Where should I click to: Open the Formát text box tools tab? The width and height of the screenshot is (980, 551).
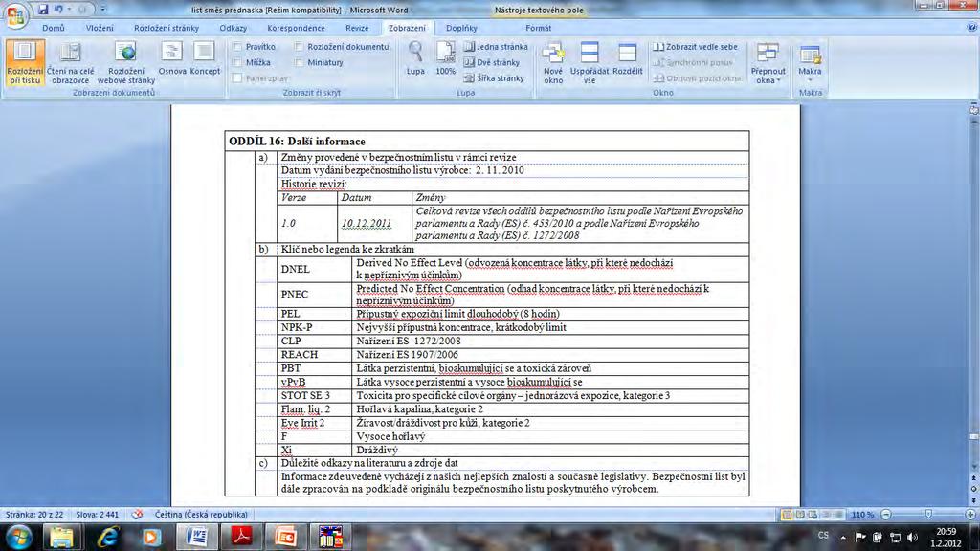pyautogui.click(x=538, y=28)
